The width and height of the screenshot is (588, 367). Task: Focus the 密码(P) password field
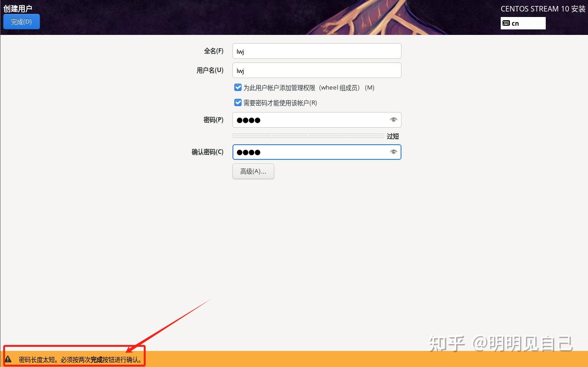click(312, 120)
